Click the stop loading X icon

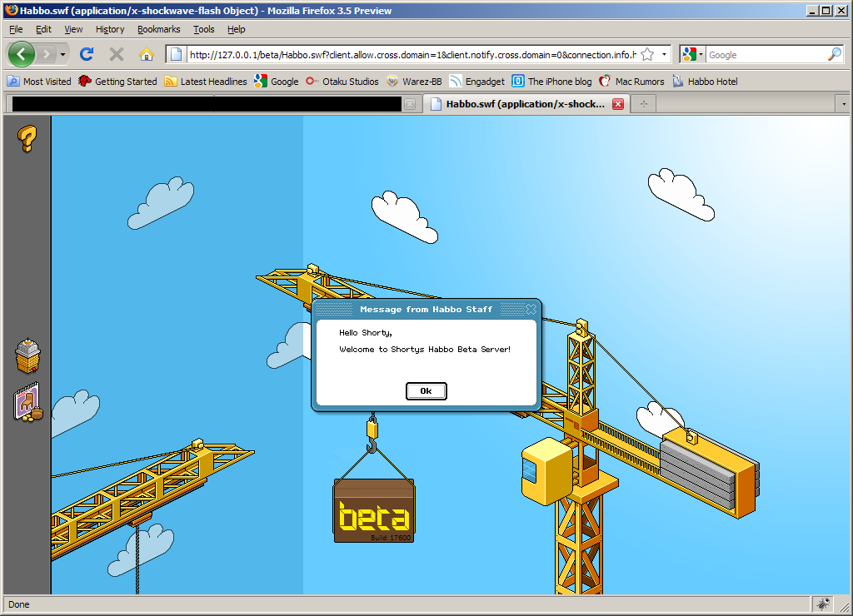point(116,54)
